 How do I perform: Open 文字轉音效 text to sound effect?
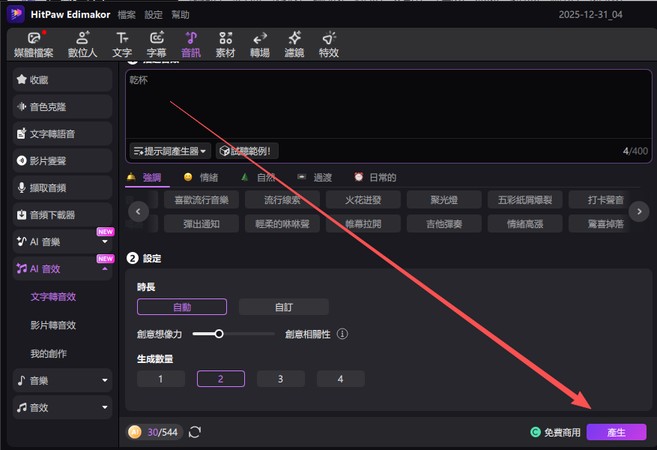point(53,297)
